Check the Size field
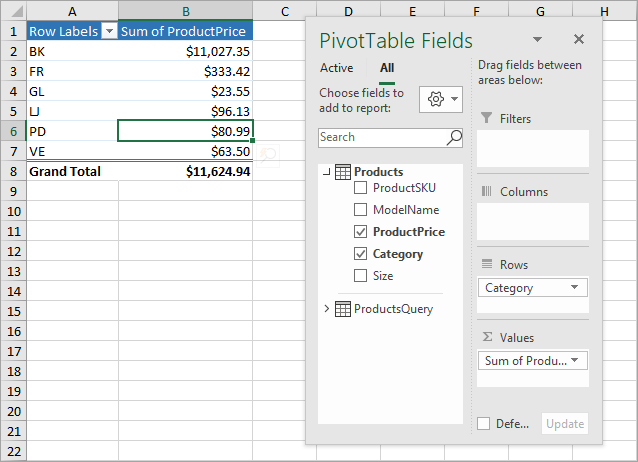This screenshot has width=638, height=462. [x=361, y=276]
